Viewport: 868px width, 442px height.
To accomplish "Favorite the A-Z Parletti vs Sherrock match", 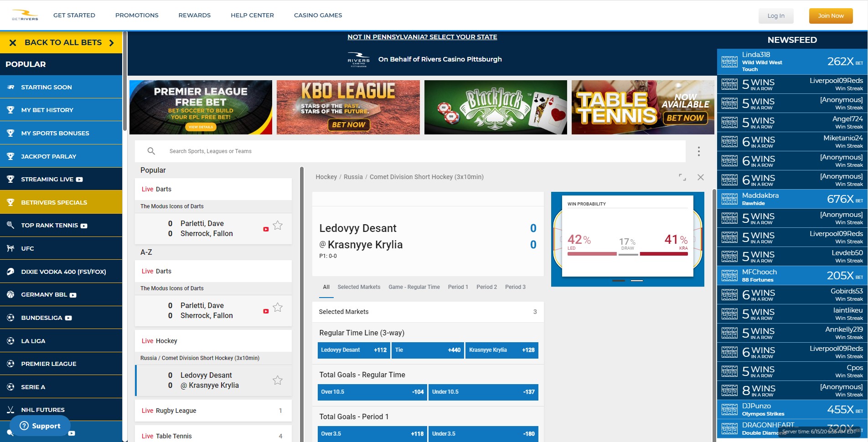I will click(x=278, y=307).
